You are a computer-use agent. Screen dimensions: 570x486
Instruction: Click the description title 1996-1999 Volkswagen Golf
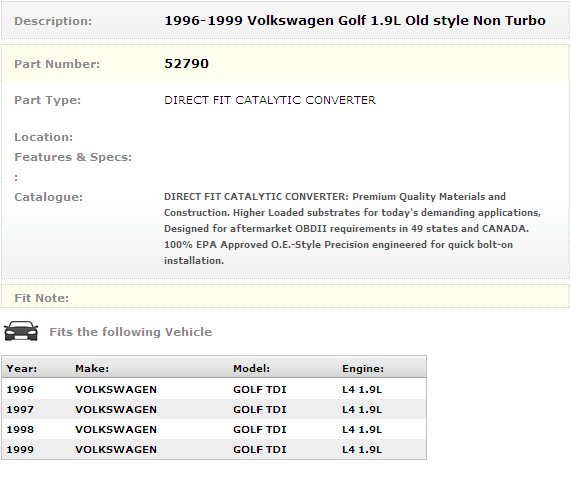pos(355,21)
